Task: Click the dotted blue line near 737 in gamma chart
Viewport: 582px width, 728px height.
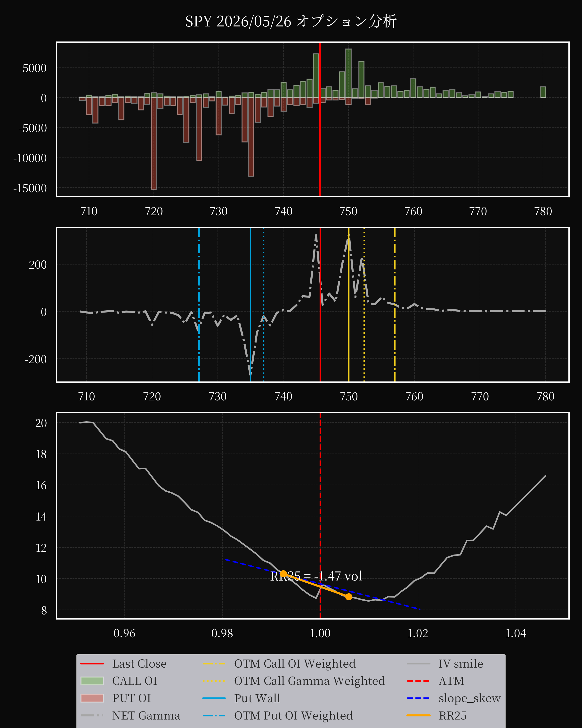Action: tap(264, 305)
